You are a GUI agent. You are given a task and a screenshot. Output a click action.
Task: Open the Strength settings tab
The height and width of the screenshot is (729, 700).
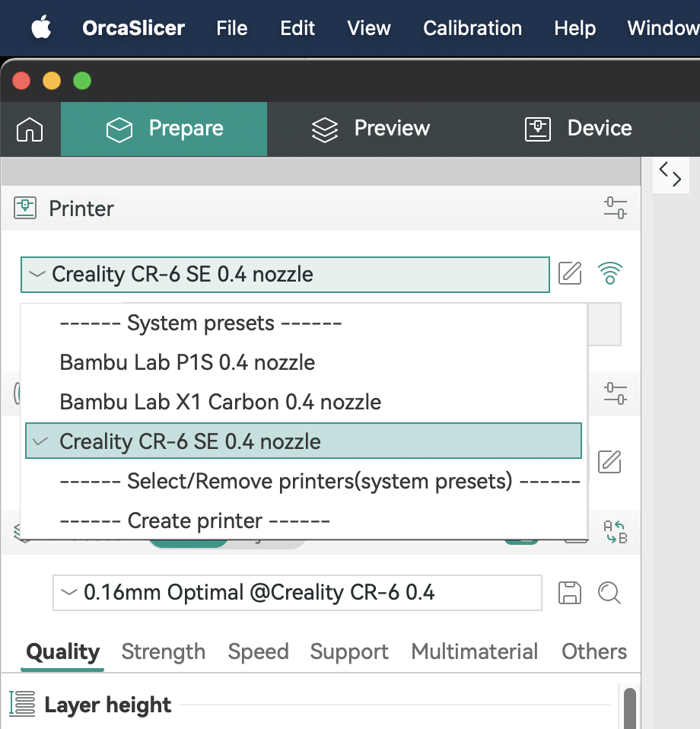click(163, 652)
